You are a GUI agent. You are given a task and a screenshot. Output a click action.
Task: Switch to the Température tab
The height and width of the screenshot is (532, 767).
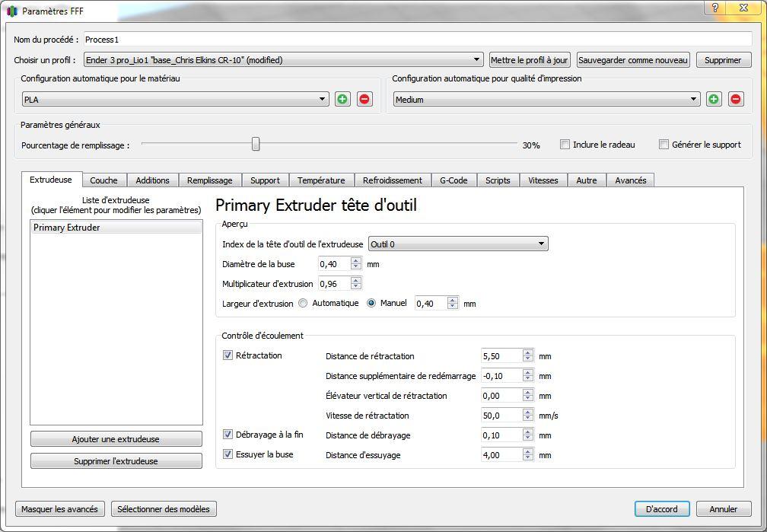tap(321, 180)
